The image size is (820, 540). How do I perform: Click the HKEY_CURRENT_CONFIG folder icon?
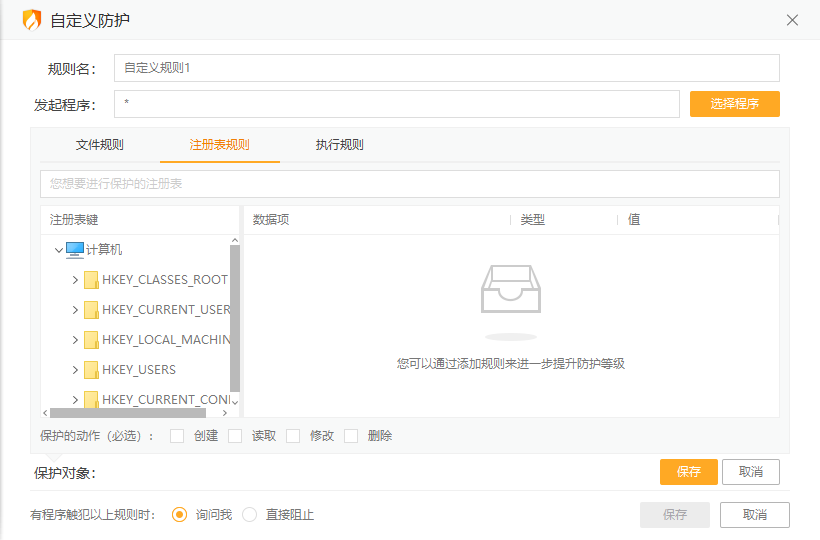pos(91,400)
